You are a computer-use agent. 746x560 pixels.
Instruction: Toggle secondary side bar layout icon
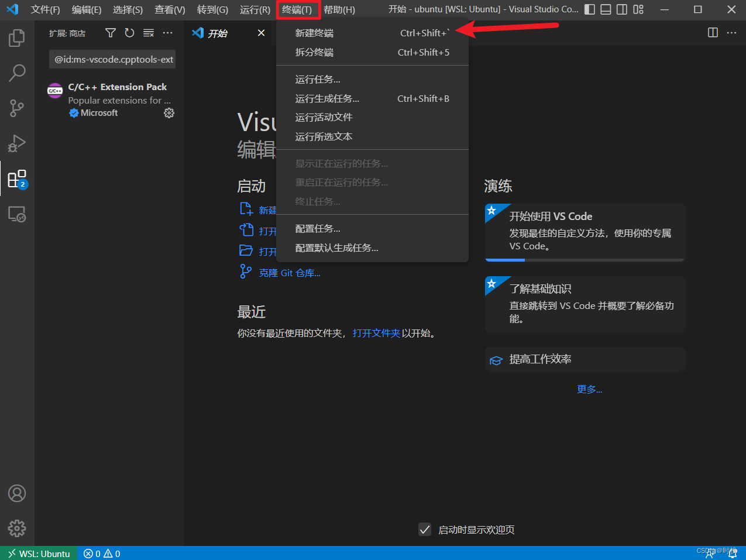622,9
